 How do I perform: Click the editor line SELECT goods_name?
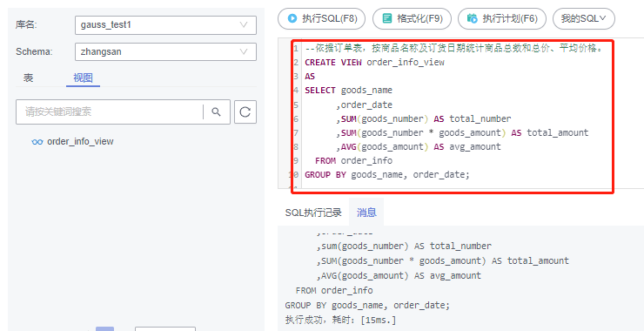coord(348,91)
